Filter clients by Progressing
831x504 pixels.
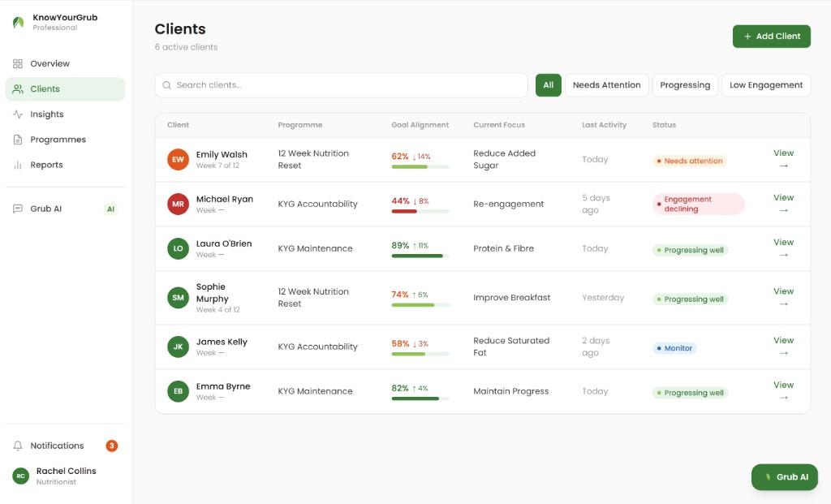(x=685, y=85)
